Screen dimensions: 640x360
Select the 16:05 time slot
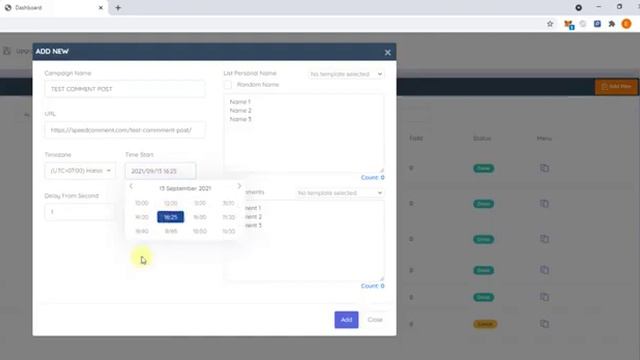[171, 203]
